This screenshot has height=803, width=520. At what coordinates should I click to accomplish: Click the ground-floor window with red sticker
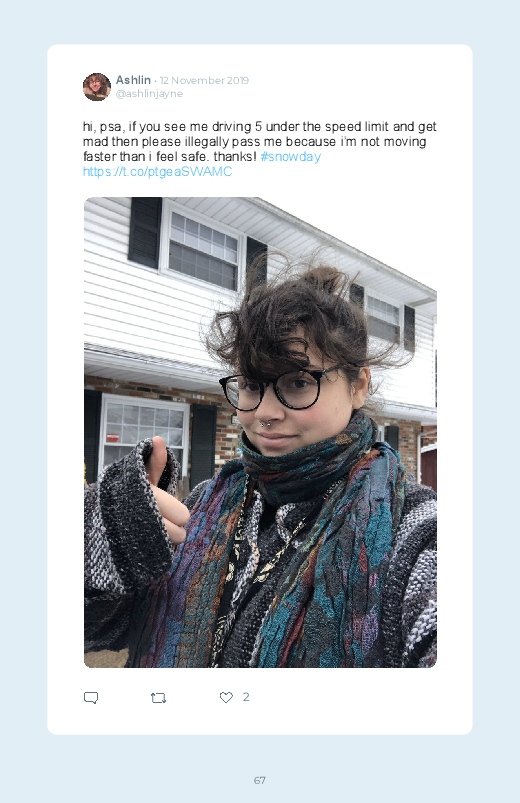(x=144, y=433)
